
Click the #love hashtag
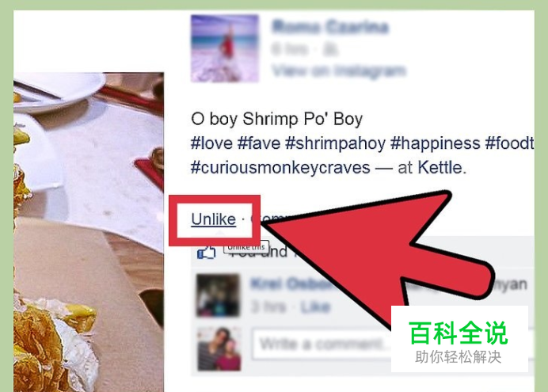[211, 143]
